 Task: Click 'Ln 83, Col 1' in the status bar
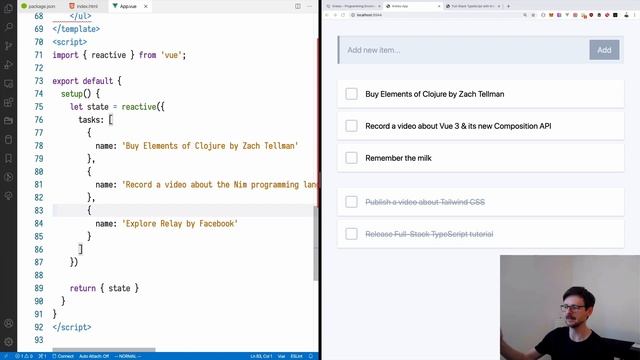pyautogui.click(x=261, y=356)
